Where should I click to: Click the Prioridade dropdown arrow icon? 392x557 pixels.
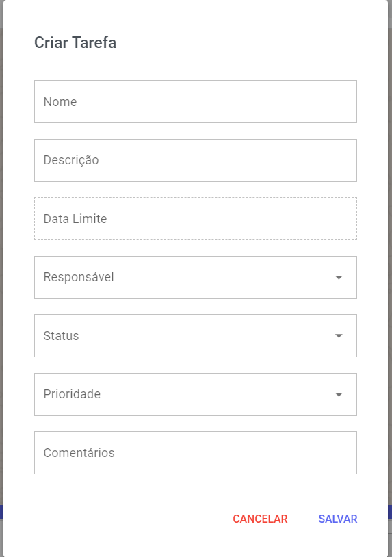click(339, 394)
